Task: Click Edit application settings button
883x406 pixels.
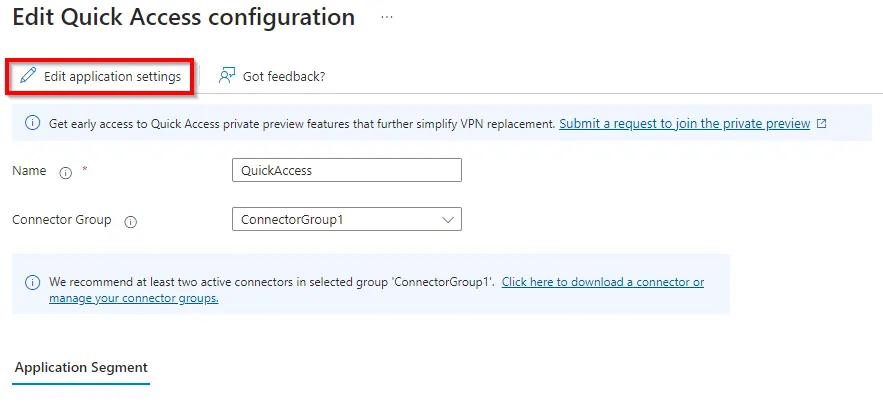Action: click(x=101, y=76)
